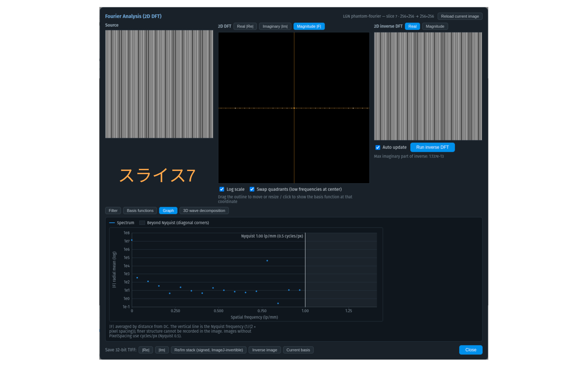
Task: Show Real |Re| DFT view
Action: click(245, 26)
